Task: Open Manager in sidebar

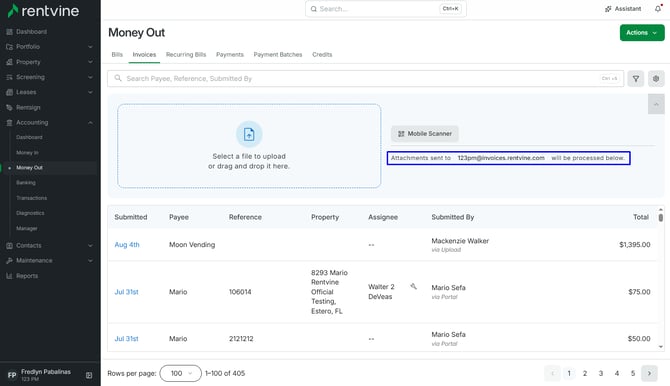Action: pyautogui.click(x=26, y=228)
